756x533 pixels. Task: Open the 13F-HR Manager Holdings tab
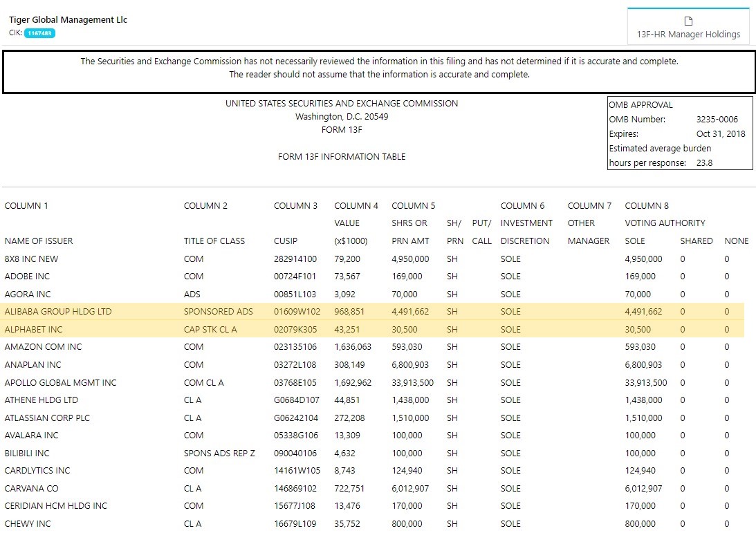(x=688, y=34)
